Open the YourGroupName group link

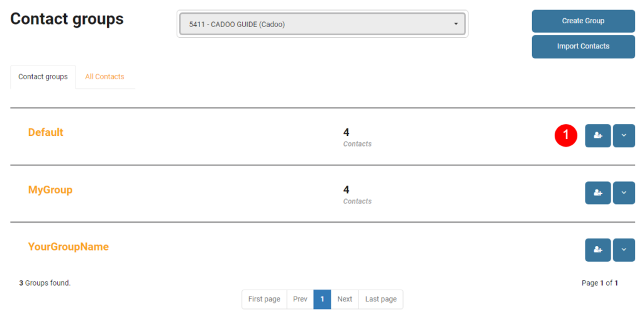pos(68,247)
